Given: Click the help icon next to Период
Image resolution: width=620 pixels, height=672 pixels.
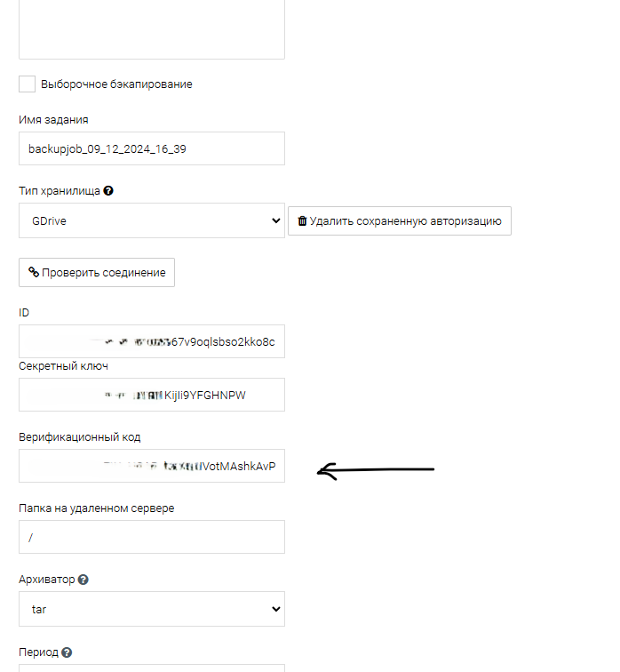Looking at the screenshot, I should pos(67,652).
